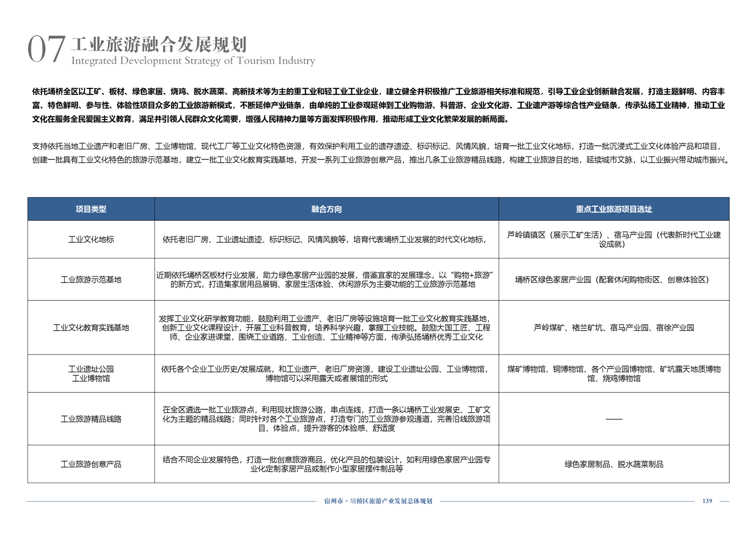756x534 pixels.
Task: Click the dash cell in 精品线路 row
Action: pos(614,419)
